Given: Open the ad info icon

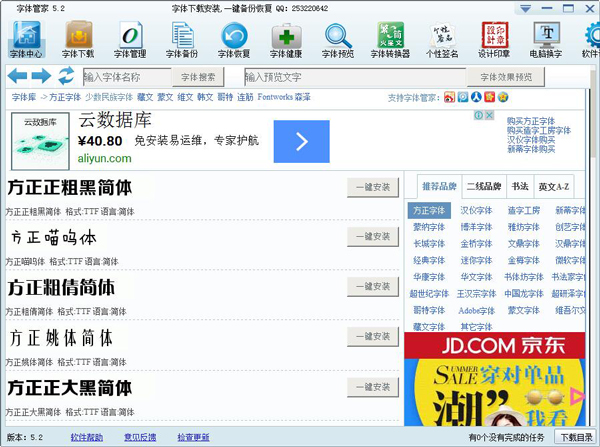Looking at the screenshot, I should [478, 115].
